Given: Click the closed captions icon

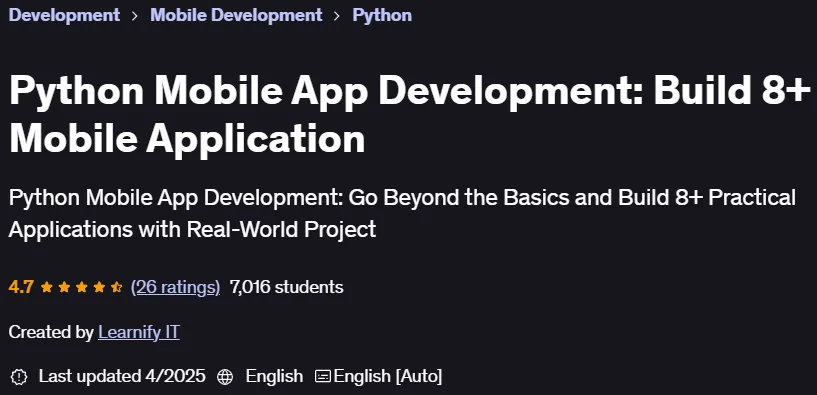Looking at the screenshot, I should tap(323, 376).
